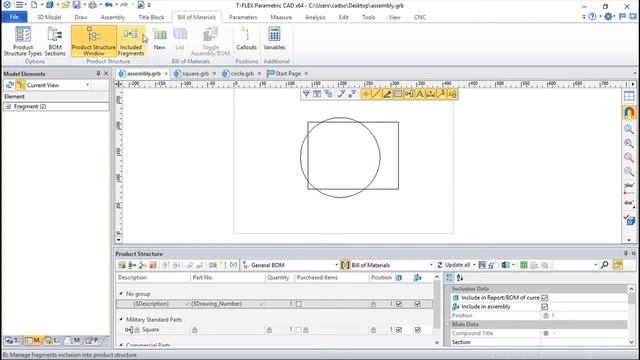Toggle Purchased Items checkbox in {$Description} row
640x360 pixels.
tap(299, 304)
